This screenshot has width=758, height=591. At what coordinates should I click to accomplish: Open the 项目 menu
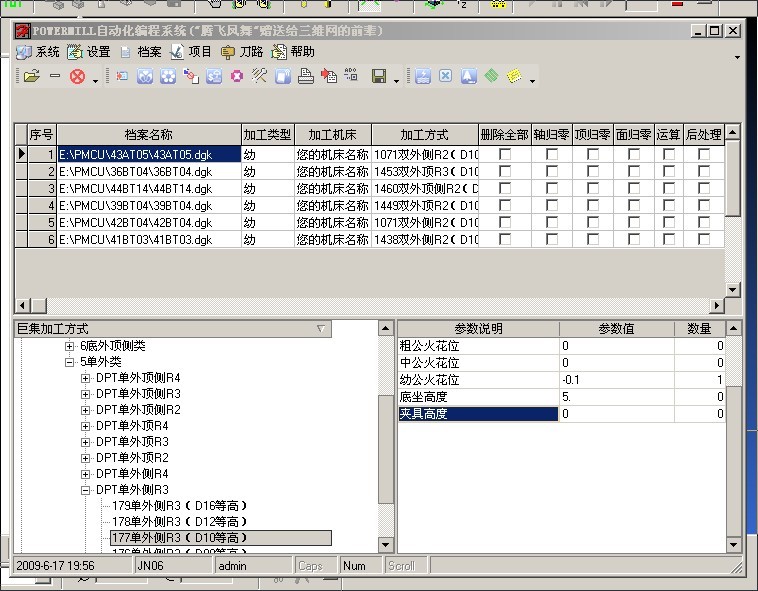tap(190, 52)
